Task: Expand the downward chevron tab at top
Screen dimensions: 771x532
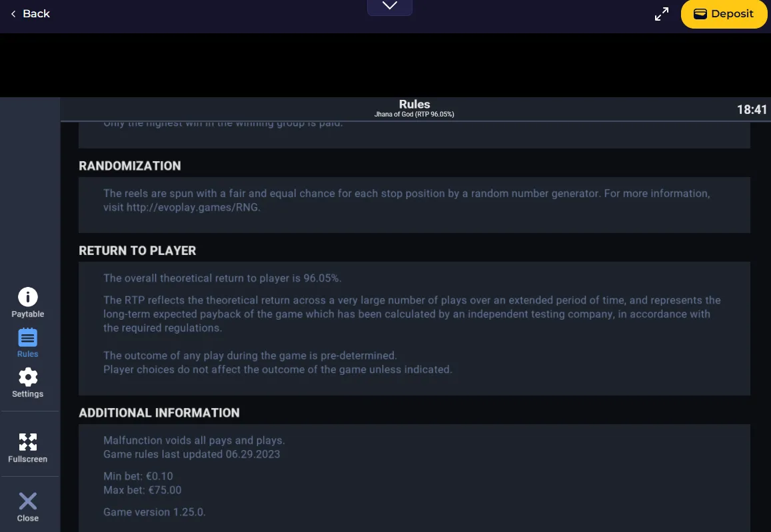Action: [389, 7]
